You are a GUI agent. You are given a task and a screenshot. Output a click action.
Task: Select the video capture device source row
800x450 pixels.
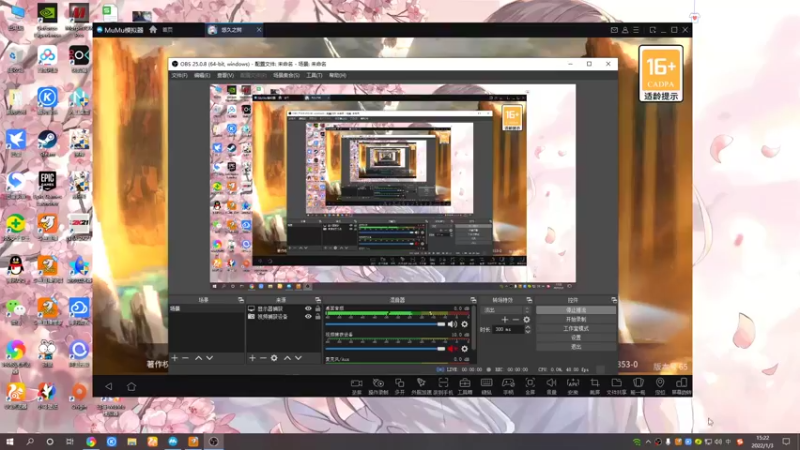coord(284,316)
